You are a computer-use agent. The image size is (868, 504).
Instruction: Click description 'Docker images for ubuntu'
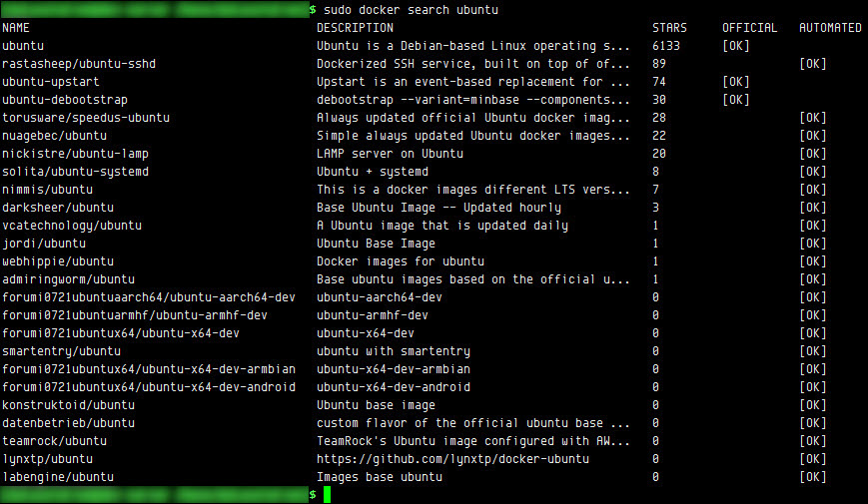point(401,261)
